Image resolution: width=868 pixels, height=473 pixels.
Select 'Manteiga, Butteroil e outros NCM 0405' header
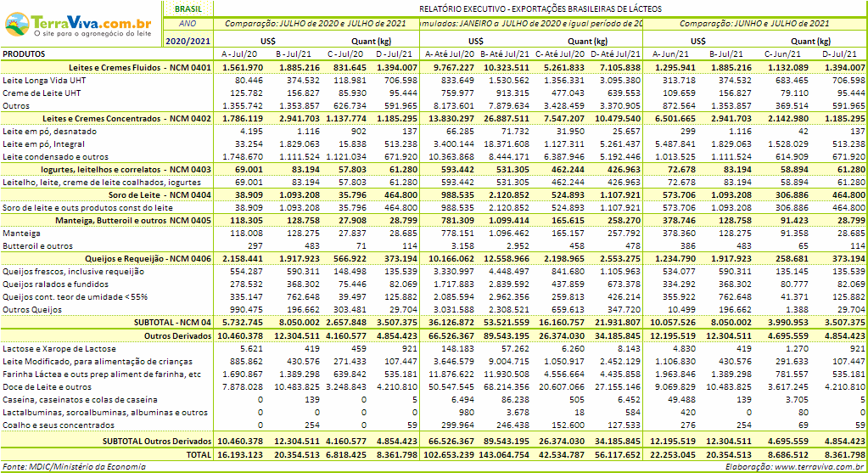tap(133, 221)
